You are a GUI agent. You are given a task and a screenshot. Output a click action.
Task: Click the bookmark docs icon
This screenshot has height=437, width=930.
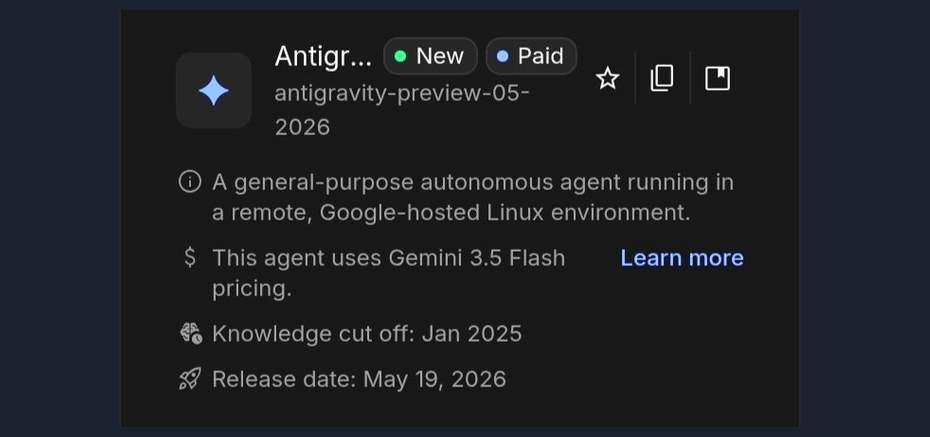click(x=717, y=78)
